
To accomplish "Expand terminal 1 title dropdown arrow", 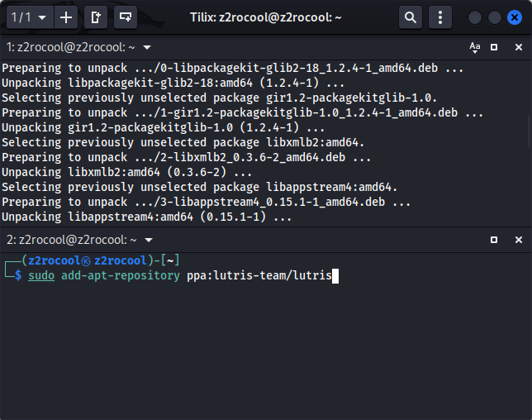I will pos(147,47).
